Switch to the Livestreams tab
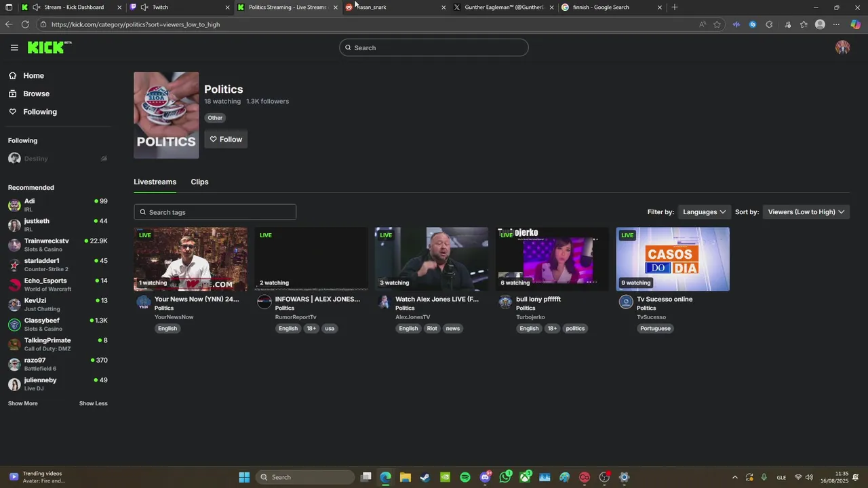This screenshot has height=488, width=868. pos(155,182)
